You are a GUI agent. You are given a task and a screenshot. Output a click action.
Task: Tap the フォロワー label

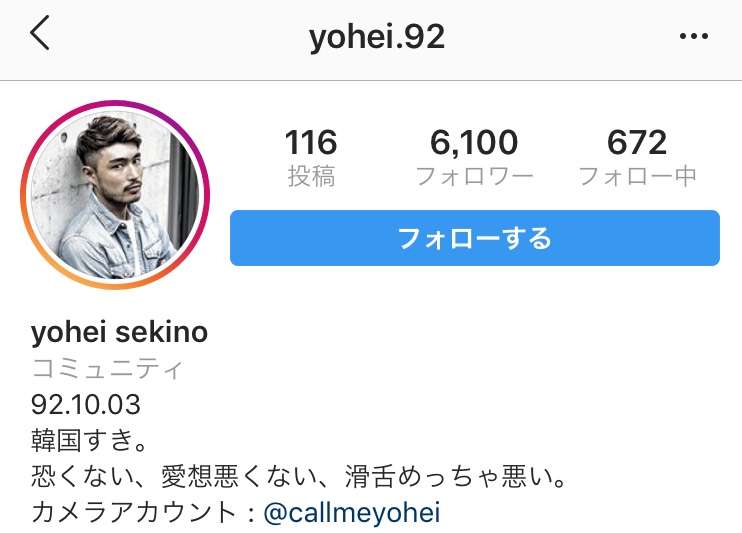[x=474, y=176]
